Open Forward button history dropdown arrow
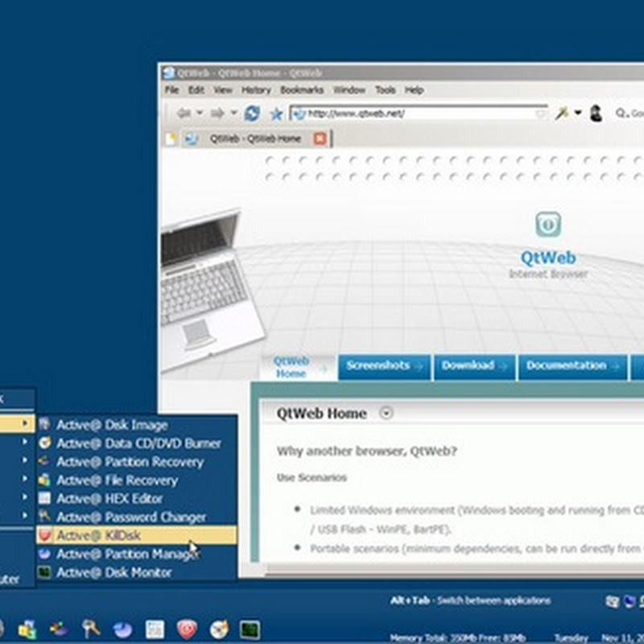The width and height of the screenshot is (644, 644). point(233,112)
